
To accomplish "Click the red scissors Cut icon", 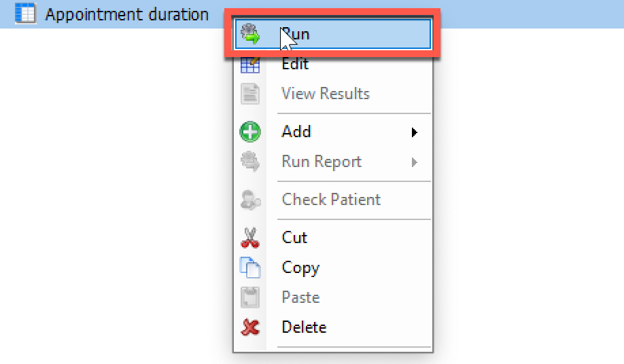I will tap(250, 238).
